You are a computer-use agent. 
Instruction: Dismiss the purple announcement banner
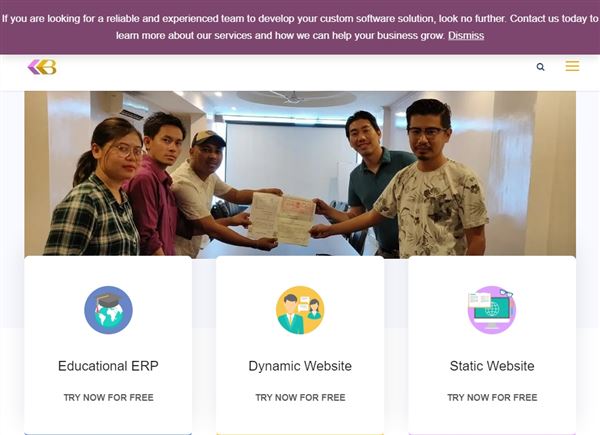pos(466,36)
